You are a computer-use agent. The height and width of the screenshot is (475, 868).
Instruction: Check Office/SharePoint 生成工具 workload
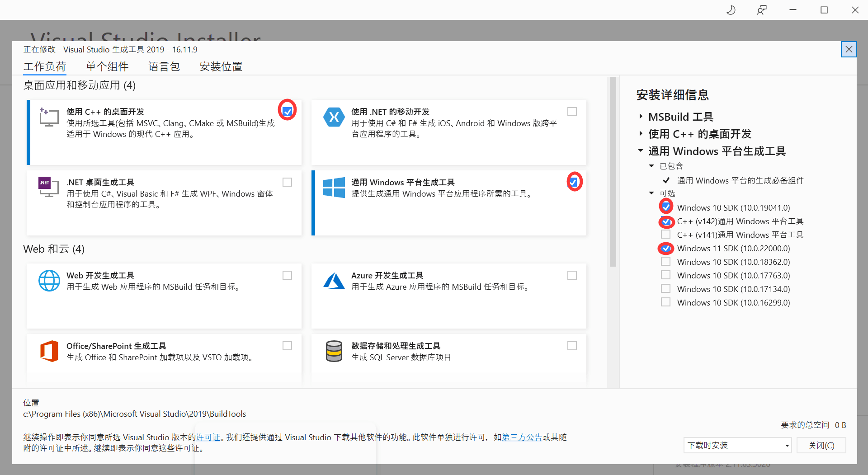point(287,345)
